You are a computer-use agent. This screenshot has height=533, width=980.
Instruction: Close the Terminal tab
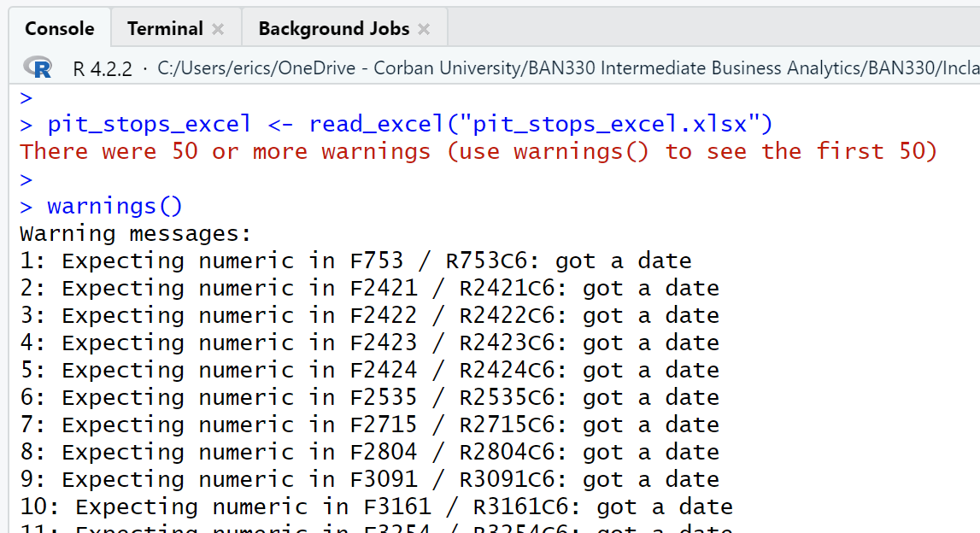click(x=218, y=29)
